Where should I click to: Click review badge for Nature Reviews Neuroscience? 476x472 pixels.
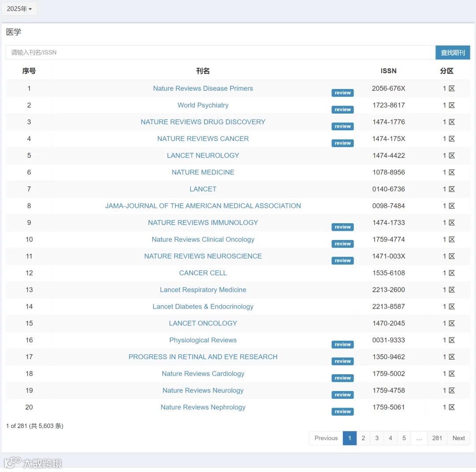point(342,261)
